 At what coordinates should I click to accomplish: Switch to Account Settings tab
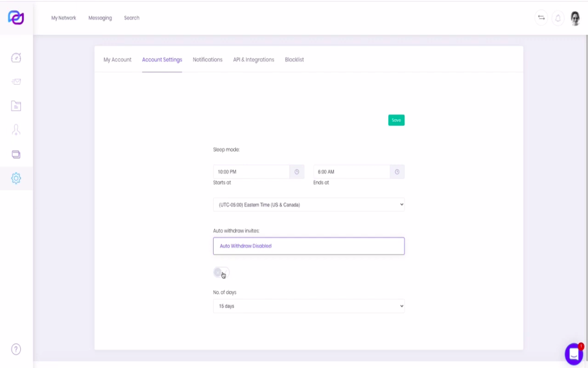162,59
